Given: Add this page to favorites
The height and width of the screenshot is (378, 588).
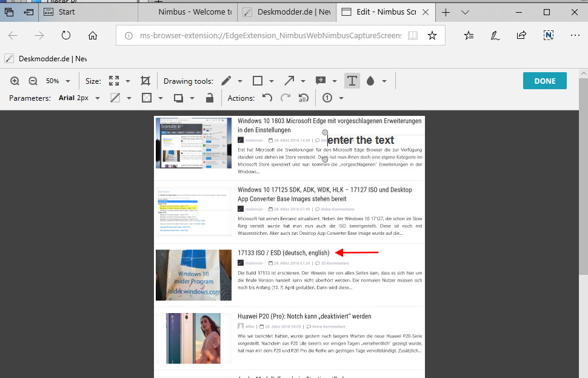Looking at the screenshot, I should point(432,35).
